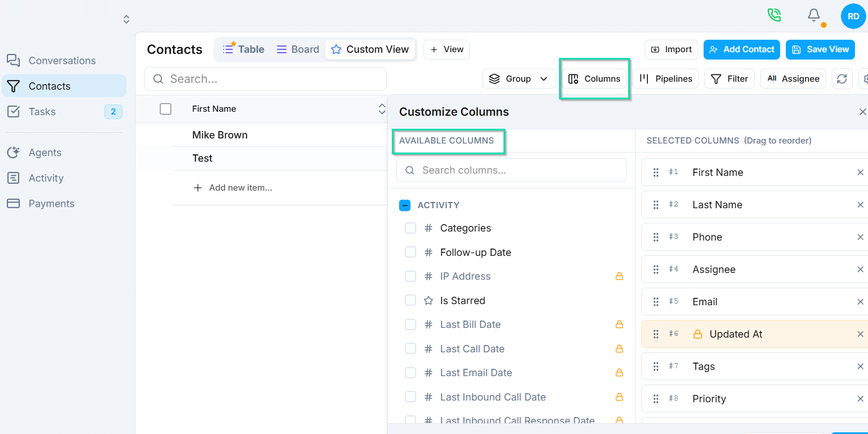The height and width of the screenshot is (434, 868).
Task: Remove Tags from selected columns
Action: click(x=860, y=366)
